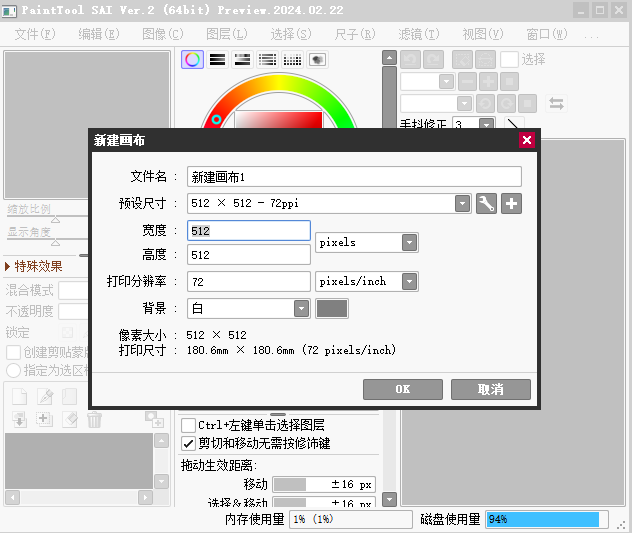This screenshot has width=632, height=533.
Task: Open the 文件(F) menu
Action: click(x=35, y=34)
